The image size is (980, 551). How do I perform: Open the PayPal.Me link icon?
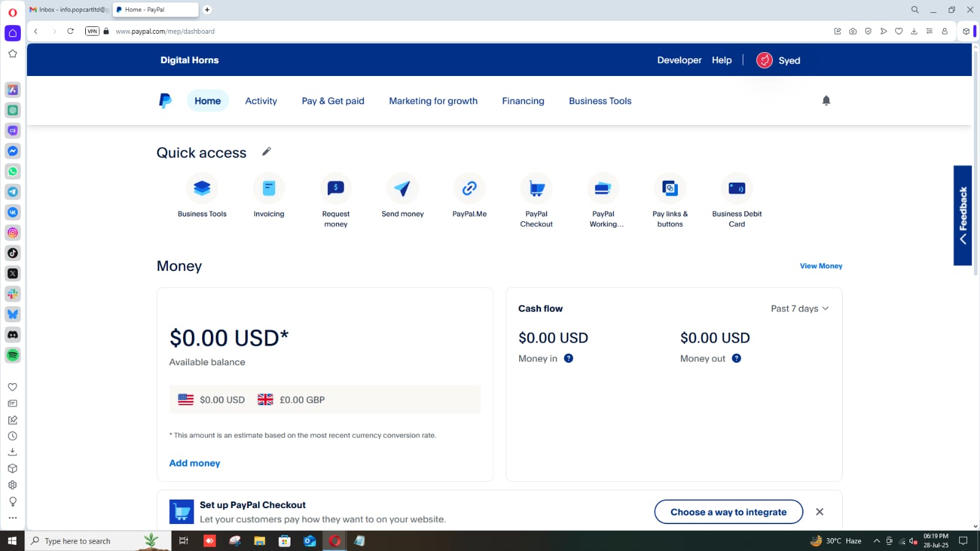(x=469, y=188)
